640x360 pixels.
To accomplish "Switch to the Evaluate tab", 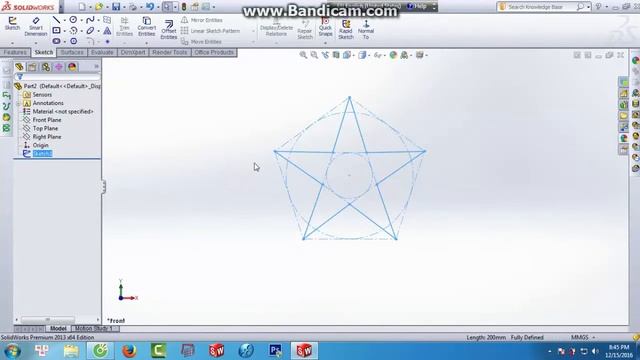I will [x=102, y=52].
